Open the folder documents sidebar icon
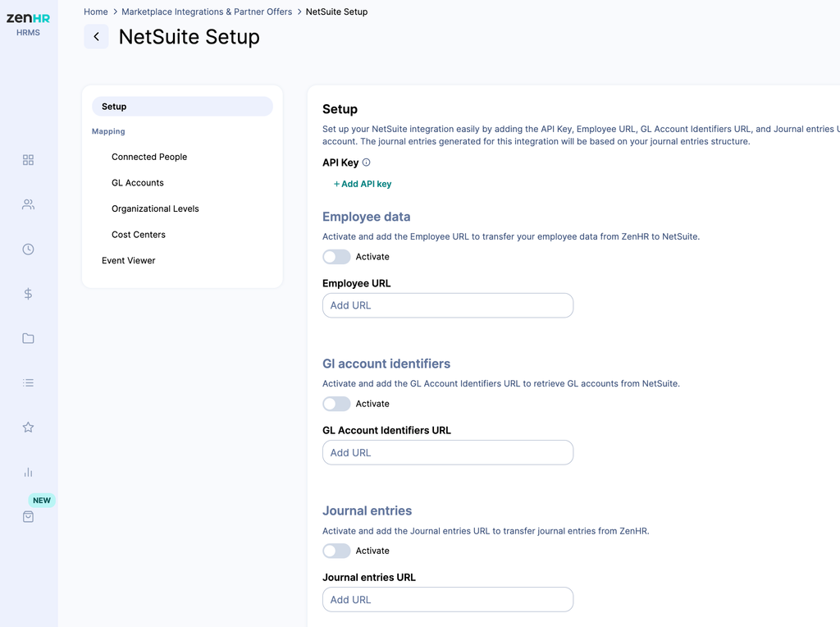 (29, 338)
